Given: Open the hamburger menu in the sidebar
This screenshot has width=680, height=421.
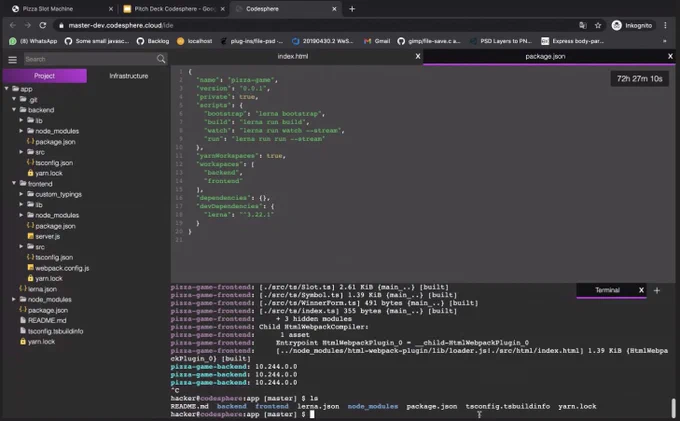Looking at the screenshot, I should (x=13, y=59).
